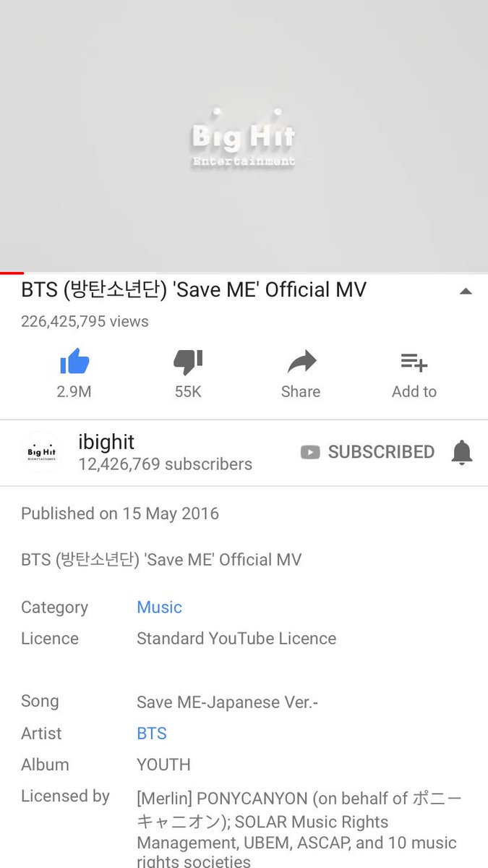Tap the blue thumbs-up like icon
The height and width of the screenshot is (868, 488).
pyautogui.click(x=74, y=361)
